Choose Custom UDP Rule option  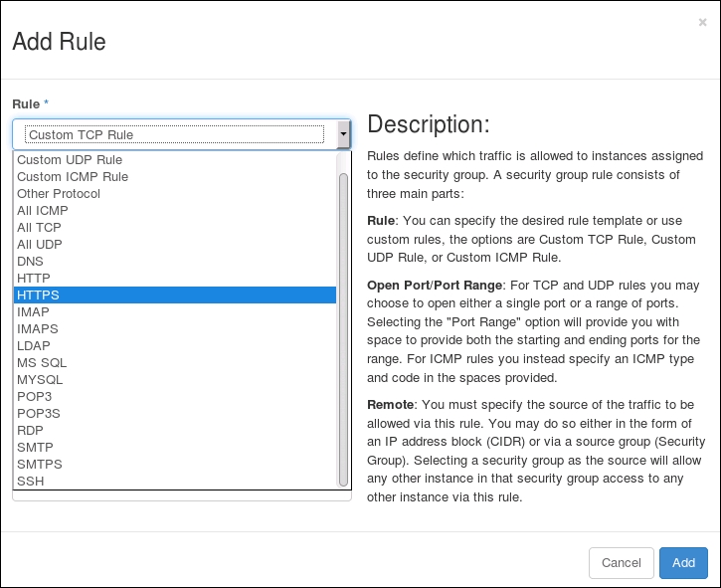[x=70, y=159]
